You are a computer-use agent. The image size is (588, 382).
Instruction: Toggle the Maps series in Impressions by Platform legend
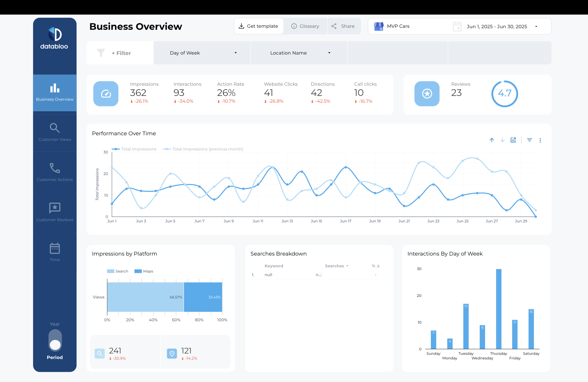coord(144,271)
